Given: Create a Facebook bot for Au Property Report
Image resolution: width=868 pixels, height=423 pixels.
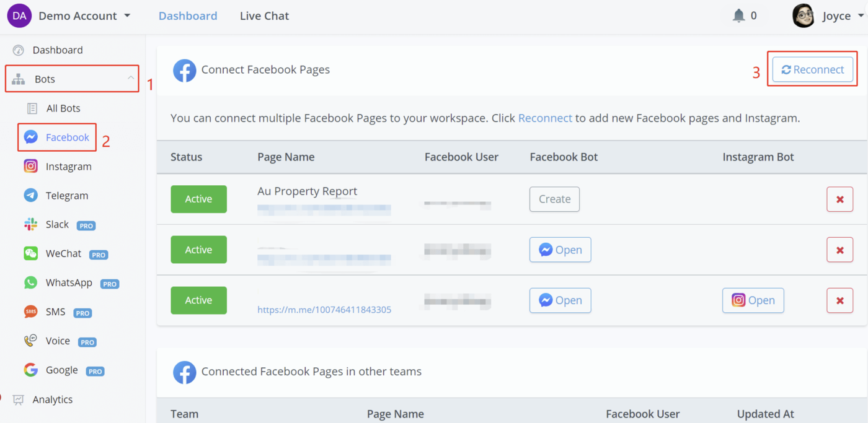Looking at the screenshot, I should tap(554, 199).
